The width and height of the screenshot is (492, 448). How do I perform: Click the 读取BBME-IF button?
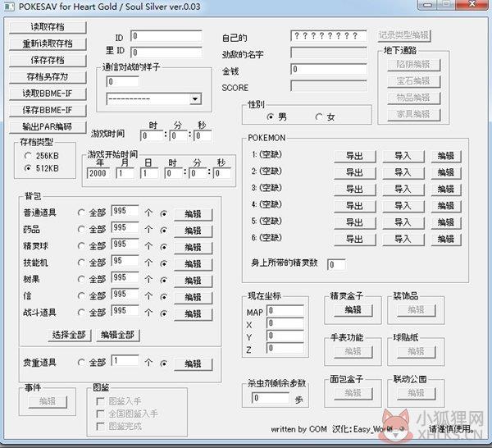(48, 94)
